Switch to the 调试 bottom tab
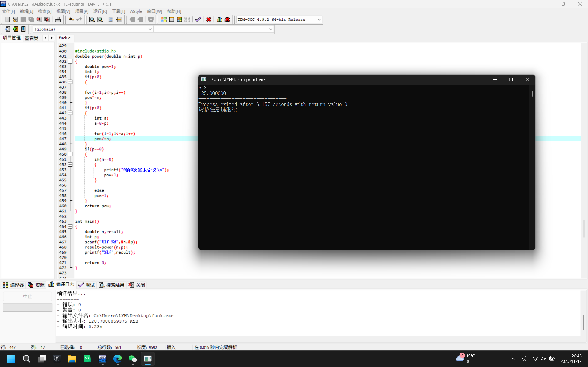 pos(87,285)
